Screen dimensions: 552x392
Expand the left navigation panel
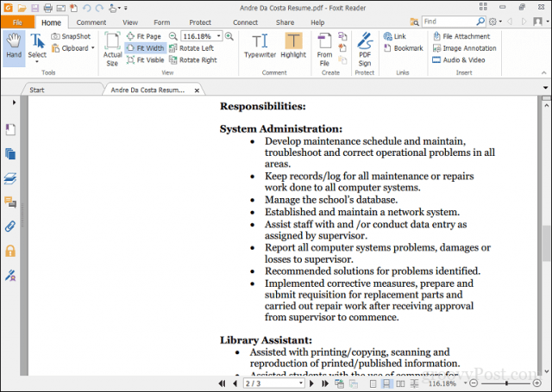14,103
